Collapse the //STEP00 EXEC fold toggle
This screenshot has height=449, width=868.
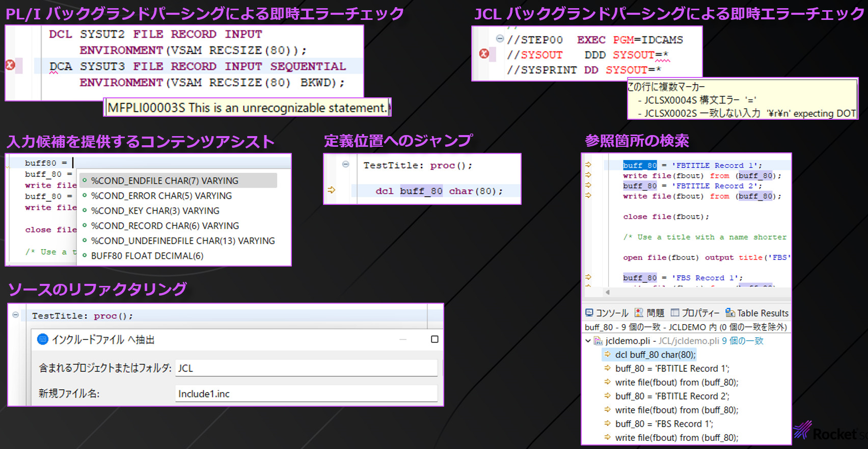[x=500, y=39]
